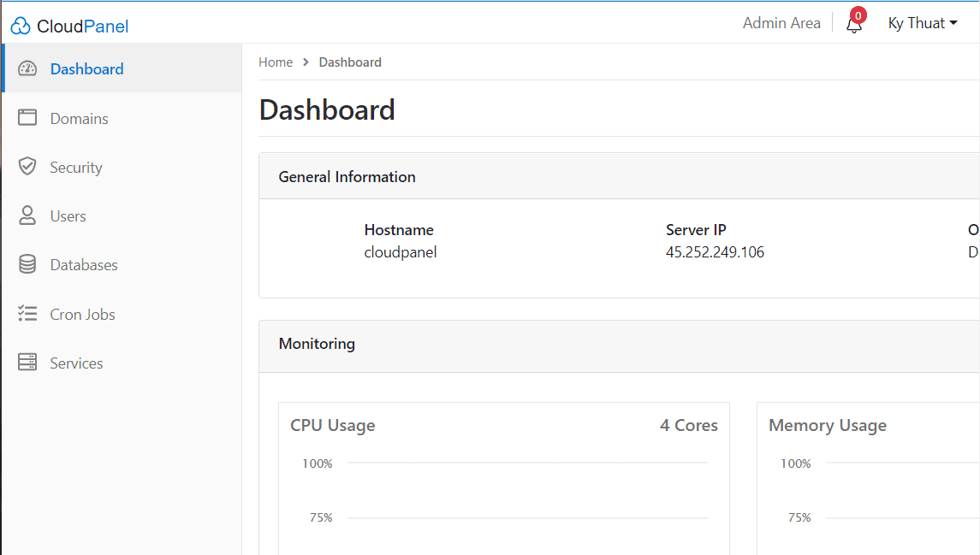The width and height of the screenshot is (980, 555).
Task: Open the notification bell
Action: click(x=852, y=27)
